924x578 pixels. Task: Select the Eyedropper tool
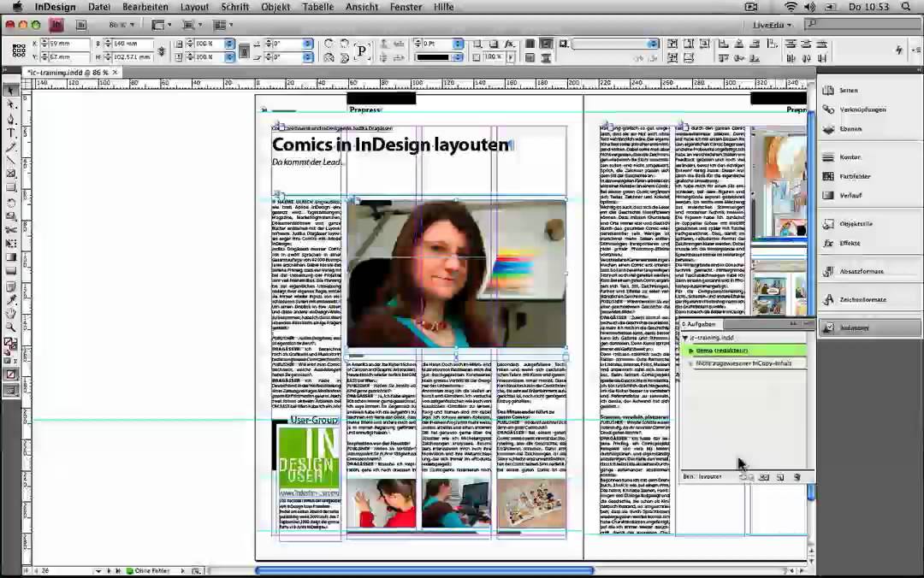[x=10, y=299]
